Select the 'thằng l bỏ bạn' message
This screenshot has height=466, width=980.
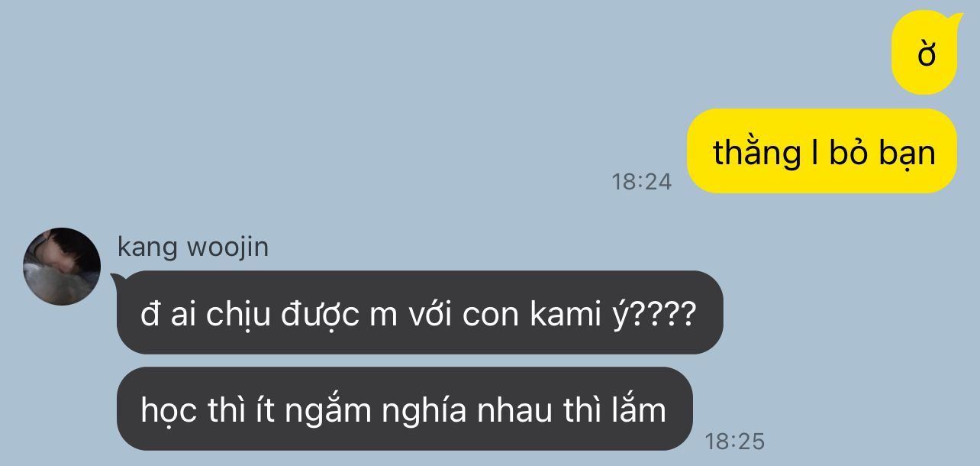pyautogui.click(x=822, y=151)
